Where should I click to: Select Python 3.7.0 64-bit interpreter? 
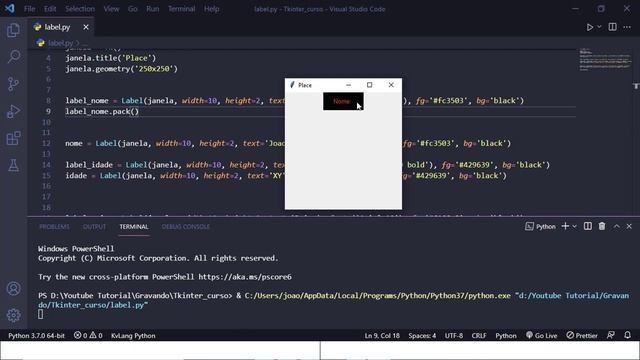[36, 336]
